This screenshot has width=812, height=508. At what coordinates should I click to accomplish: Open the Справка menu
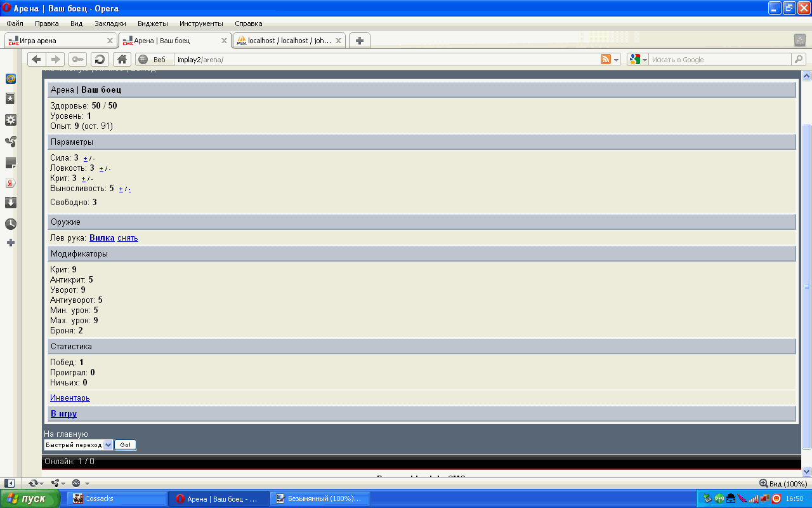click(249, 23)
